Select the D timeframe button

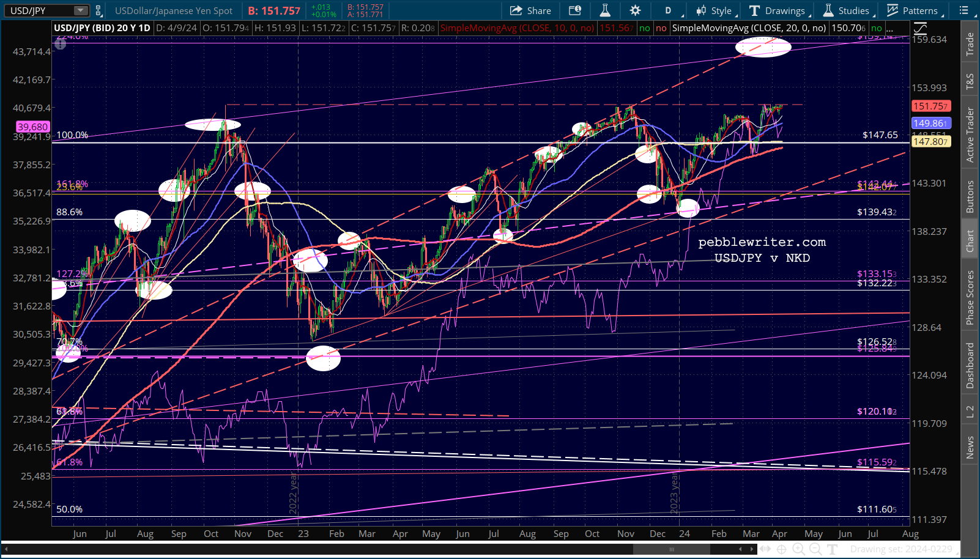[x=668, y=10]
